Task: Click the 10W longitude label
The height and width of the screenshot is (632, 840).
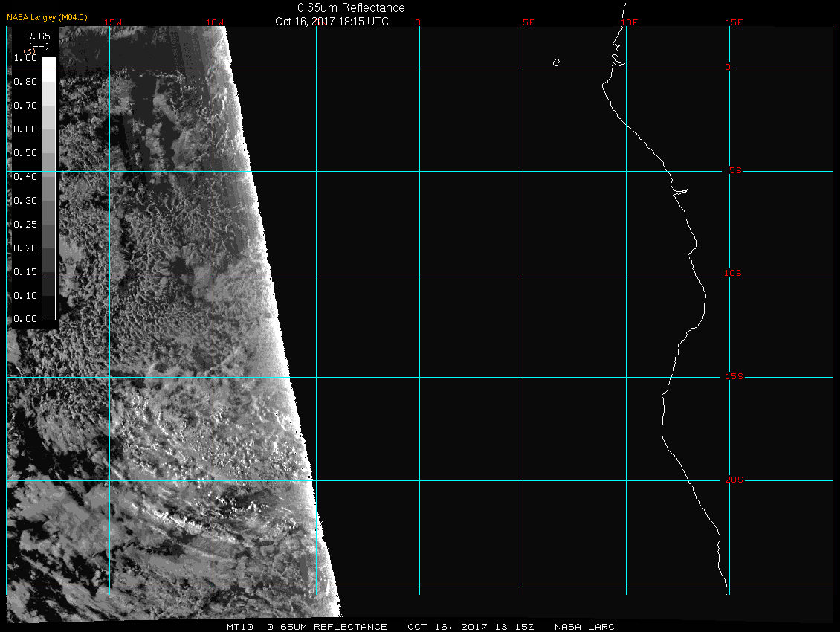Action: coord(215,22)
